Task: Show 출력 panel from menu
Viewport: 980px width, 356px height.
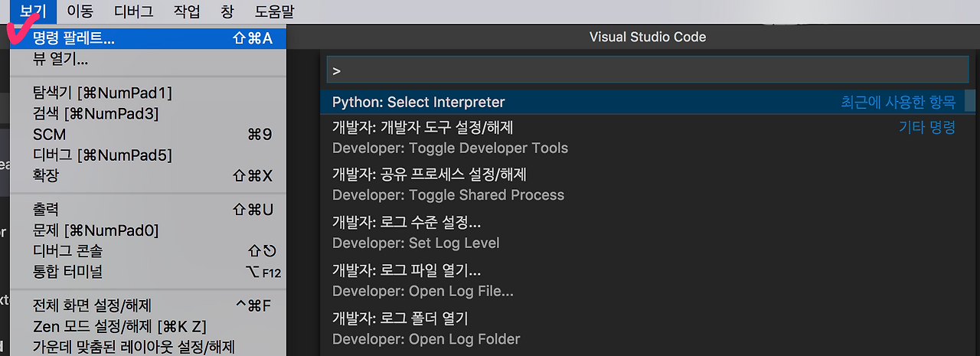Action: click(148, 209)
